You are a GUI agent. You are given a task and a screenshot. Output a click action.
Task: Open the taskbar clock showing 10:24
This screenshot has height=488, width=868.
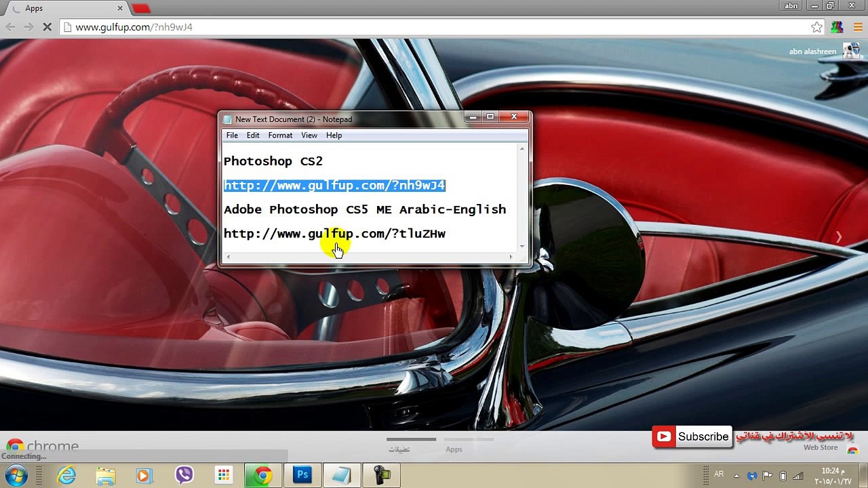[x=834, y=475]
